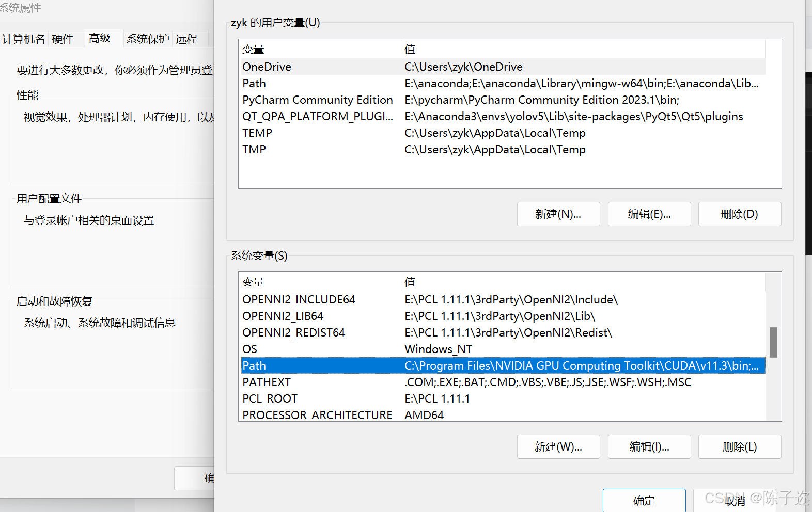The image size is (812, 512).
Task: Select PROCESSOR_ARCHITECTURE system variable
Action: (503, 414)
